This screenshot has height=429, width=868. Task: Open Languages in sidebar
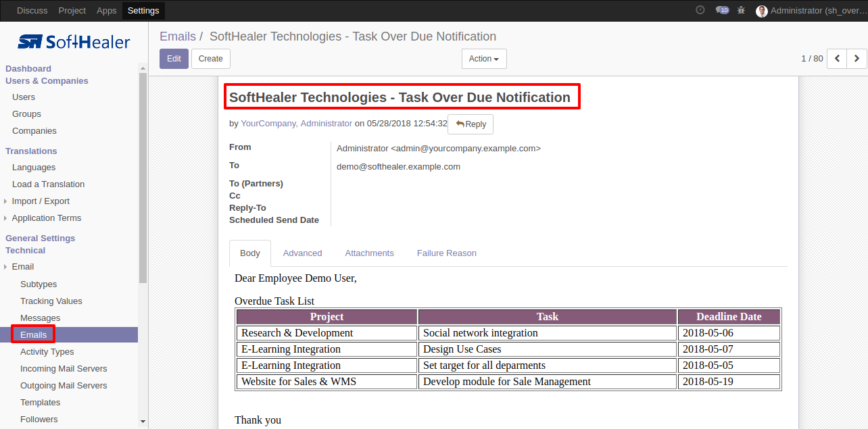pos(34,168)
